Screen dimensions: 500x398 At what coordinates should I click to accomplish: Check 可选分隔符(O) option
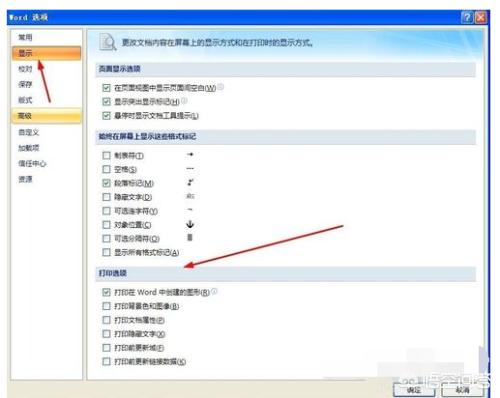[x=106, y=239]
